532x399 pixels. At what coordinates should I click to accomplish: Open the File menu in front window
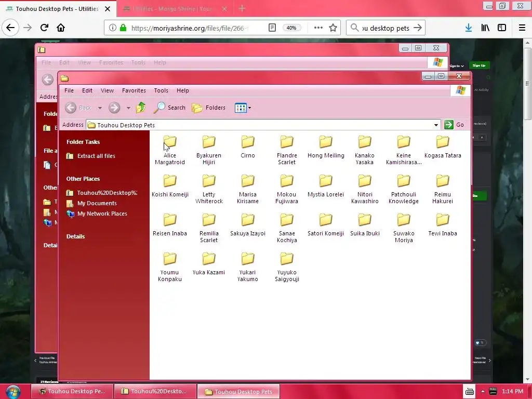(69, 90)
